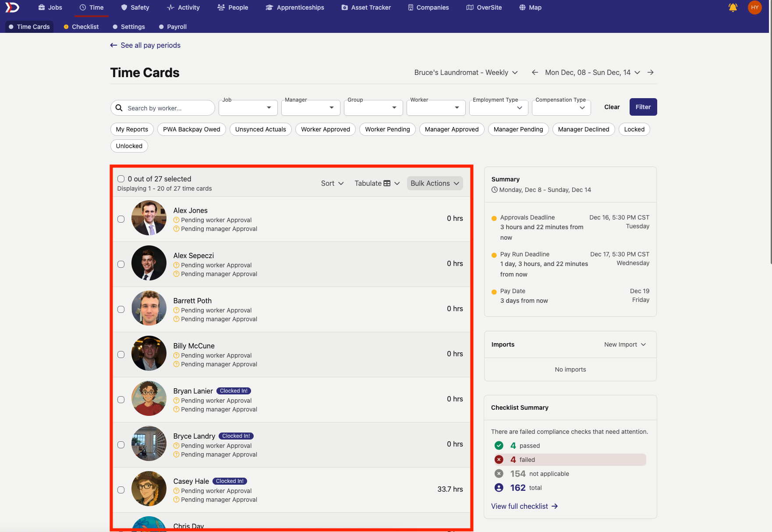
Task: Open the New Import dropdown
Action: 625,344
